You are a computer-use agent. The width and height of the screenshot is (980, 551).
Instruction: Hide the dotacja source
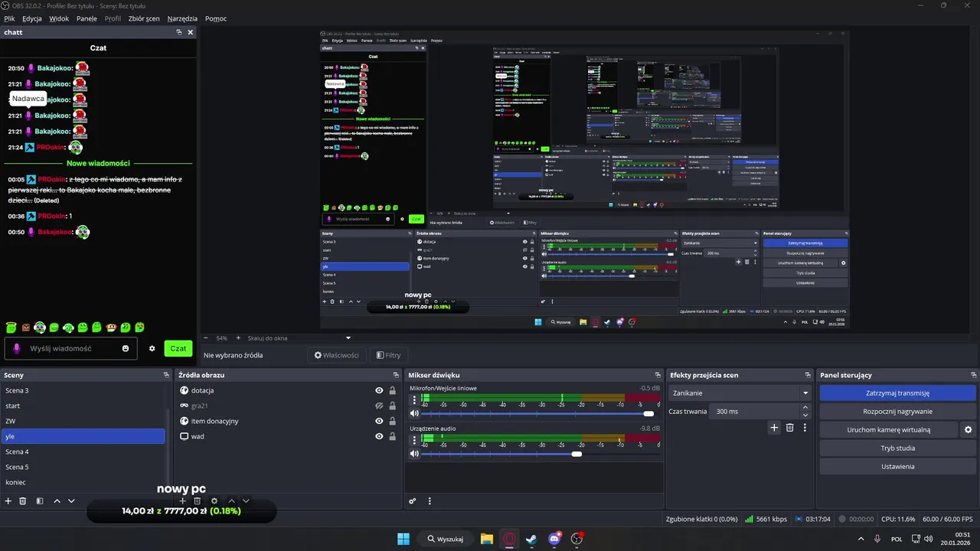tap(379, 390)
